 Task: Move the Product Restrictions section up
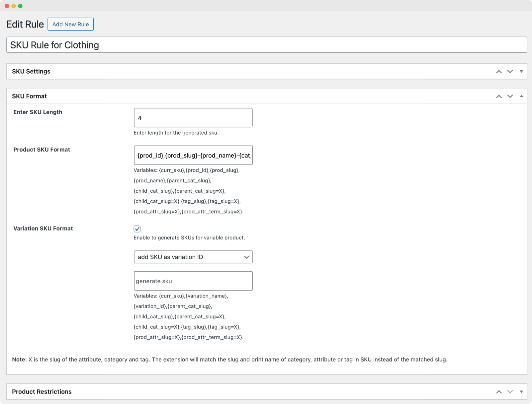pos(498,391)
